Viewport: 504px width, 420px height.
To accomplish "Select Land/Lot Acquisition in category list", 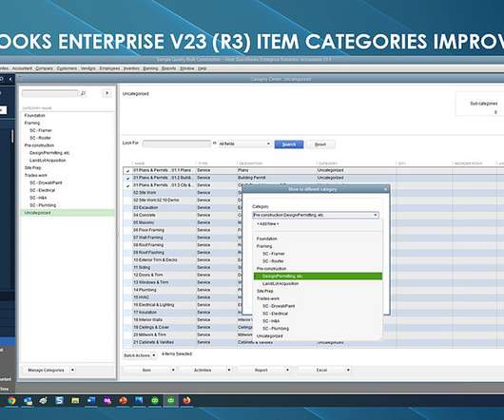I will pyautogui.click(x=281, y=283).
